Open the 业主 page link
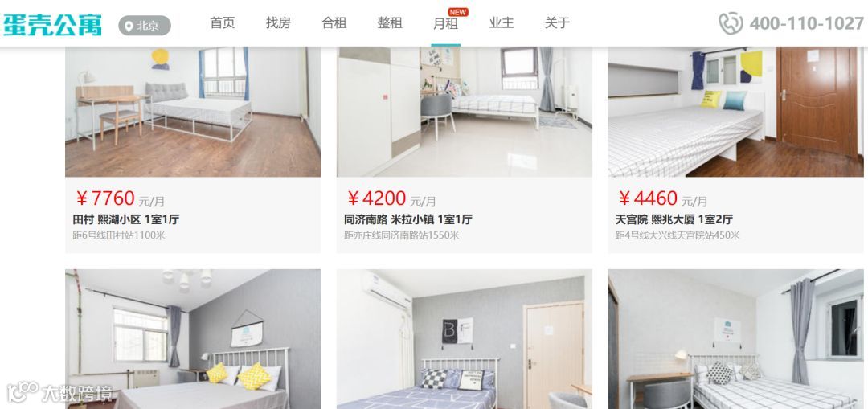 [502, 22]
